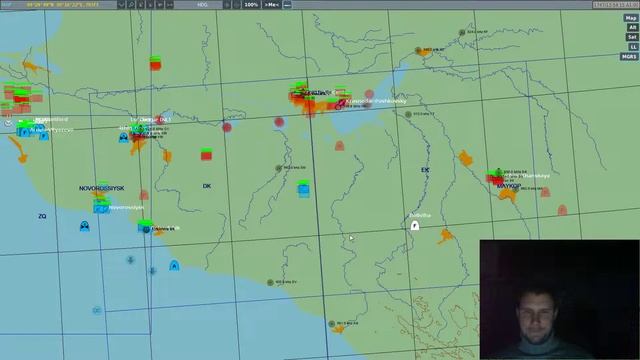Screen dimensions: 640x360
Task: Click the white Bolbolba airfield icon
Action: (415, 225)
